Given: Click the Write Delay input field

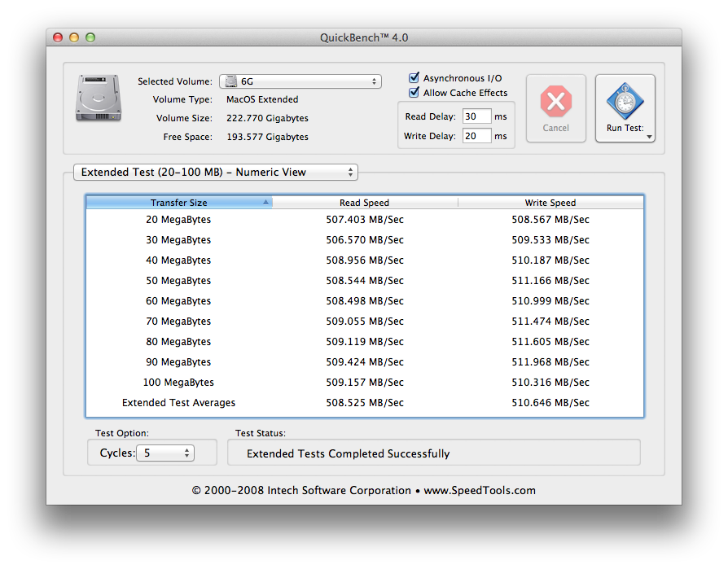Looking at the screenshot, I should pos(477,136).
